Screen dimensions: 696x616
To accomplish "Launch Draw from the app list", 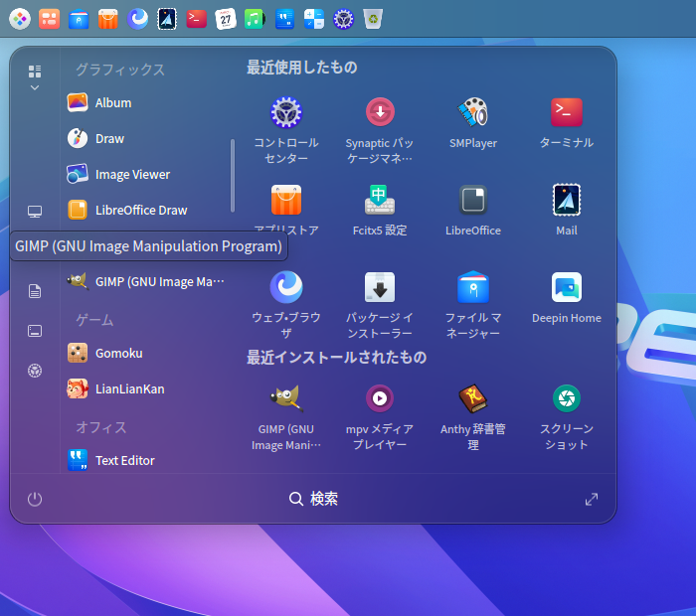I will 146,138.
